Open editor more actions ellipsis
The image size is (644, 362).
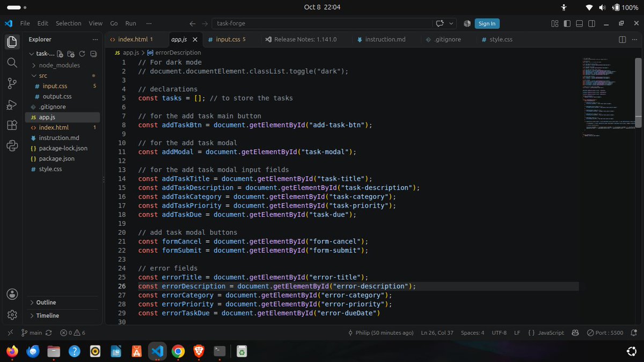click(x=635, y=39)
